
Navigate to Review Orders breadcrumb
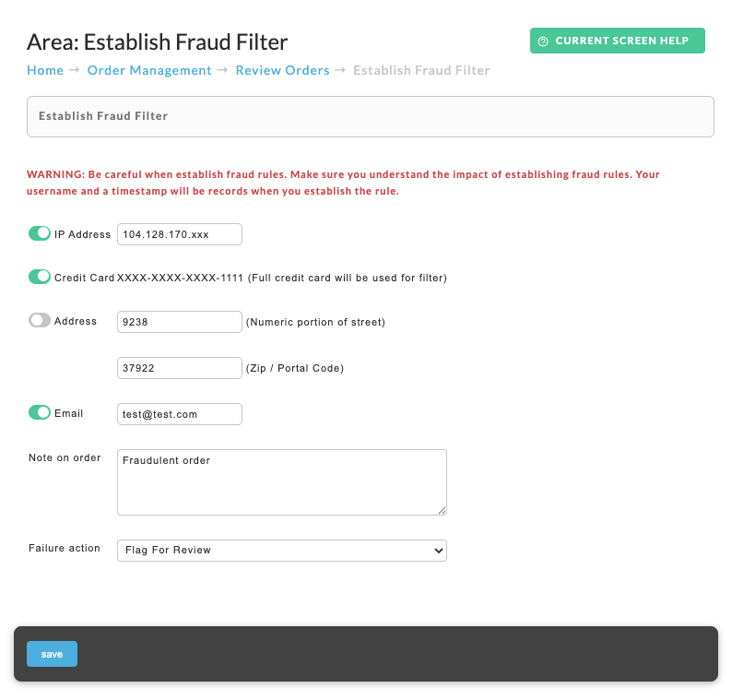tap(282, 70)
